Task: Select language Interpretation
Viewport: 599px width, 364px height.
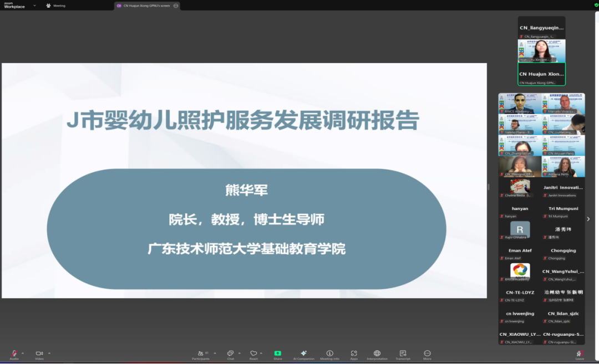Action: tap(377, 355)
